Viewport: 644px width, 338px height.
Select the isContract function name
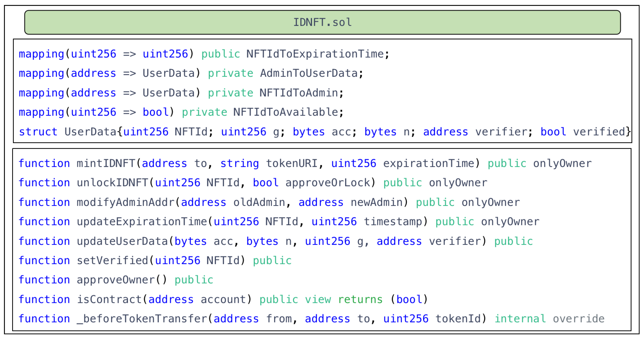click(109, 299)
